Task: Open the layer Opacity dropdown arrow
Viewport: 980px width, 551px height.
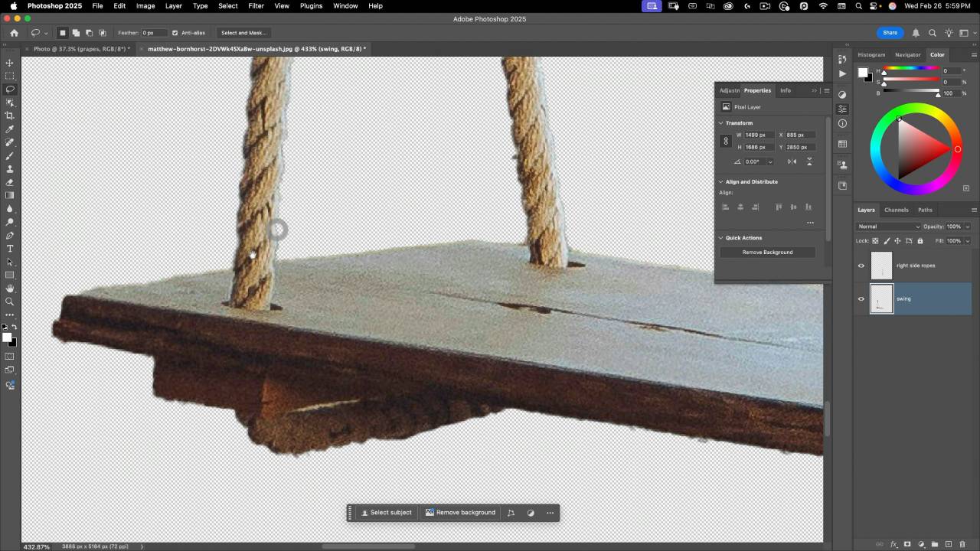Action: tap(967, 227)
